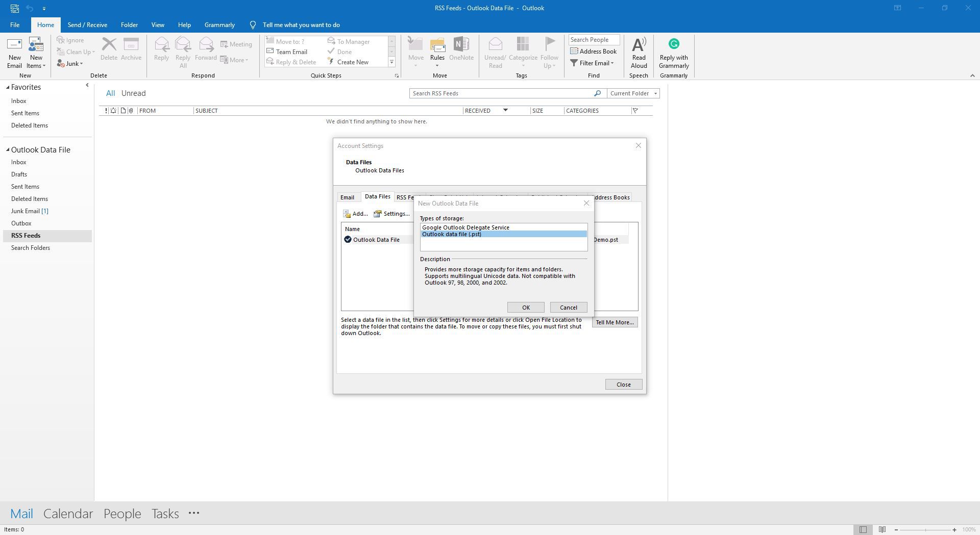
Task: Open data file Settings in Account Settings
Action: click(391, 214)
